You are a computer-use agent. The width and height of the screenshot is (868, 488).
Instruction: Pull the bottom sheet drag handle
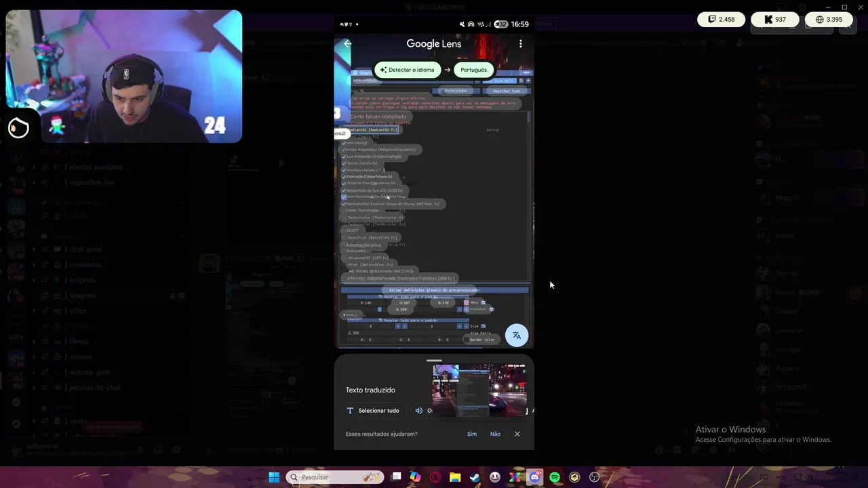coord(434,361)
